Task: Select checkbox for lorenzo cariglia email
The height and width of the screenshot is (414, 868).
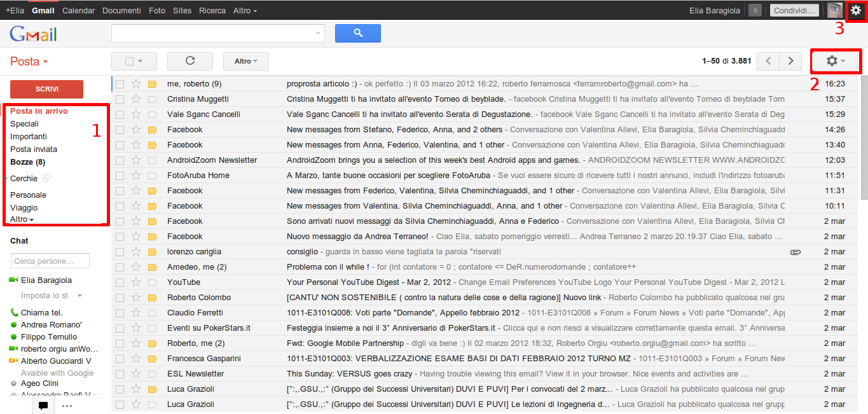Action: [x=120, y=252]
